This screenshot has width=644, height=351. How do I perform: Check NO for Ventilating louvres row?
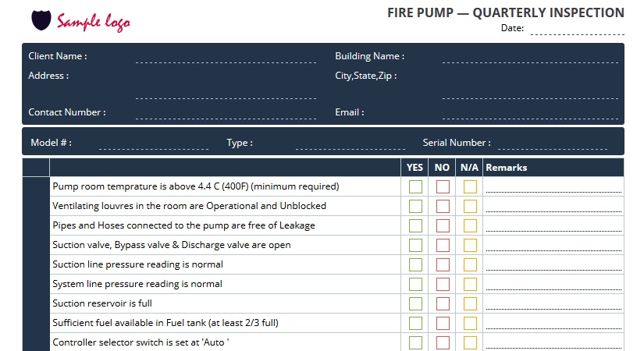(x=443, y=206)
